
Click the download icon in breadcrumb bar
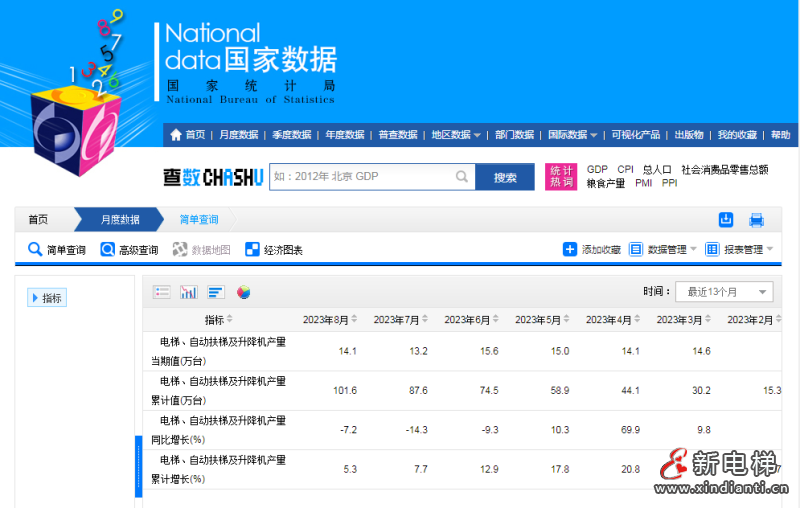pos(726,220)
